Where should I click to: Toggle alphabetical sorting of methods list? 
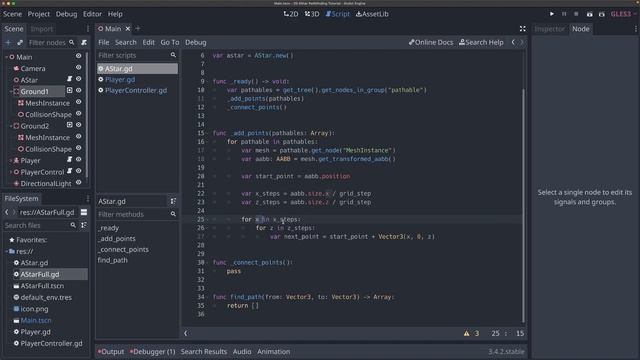[173, 201]
